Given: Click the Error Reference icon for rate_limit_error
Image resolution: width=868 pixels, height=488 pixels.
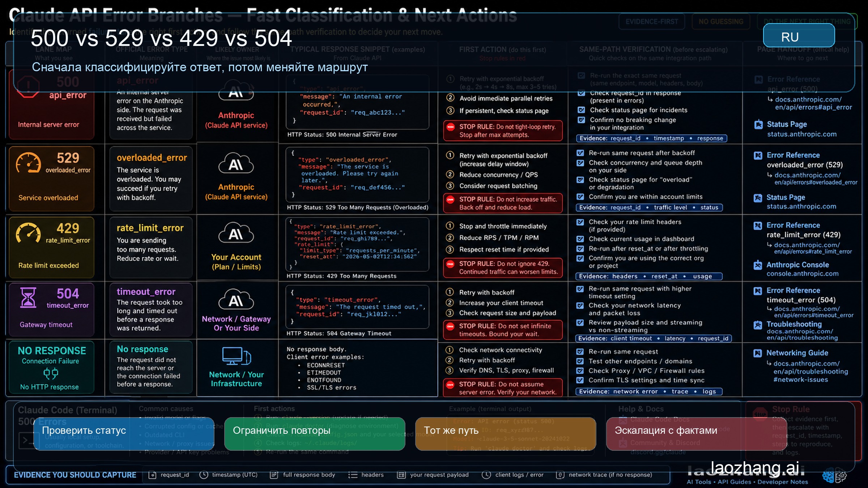Looking at the screenshot, I should 758,226.
